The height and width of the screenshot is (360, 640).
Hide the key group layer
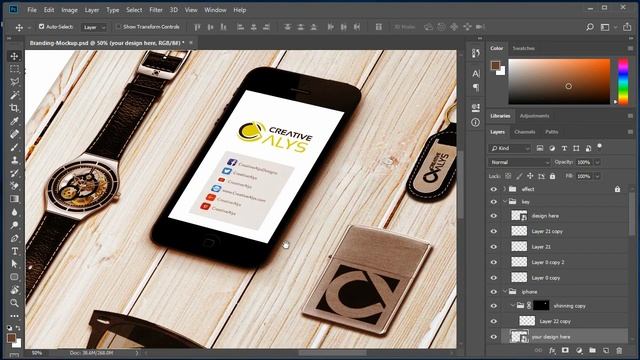[x=493, y=202]
